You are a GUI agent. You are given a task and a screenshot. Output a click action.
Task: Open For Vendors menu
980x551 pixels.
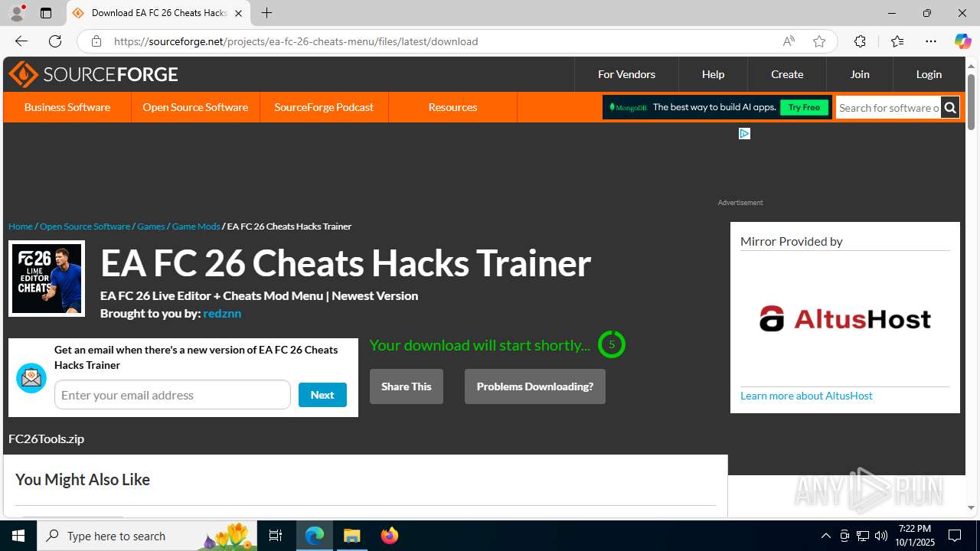tap(626, 74)
